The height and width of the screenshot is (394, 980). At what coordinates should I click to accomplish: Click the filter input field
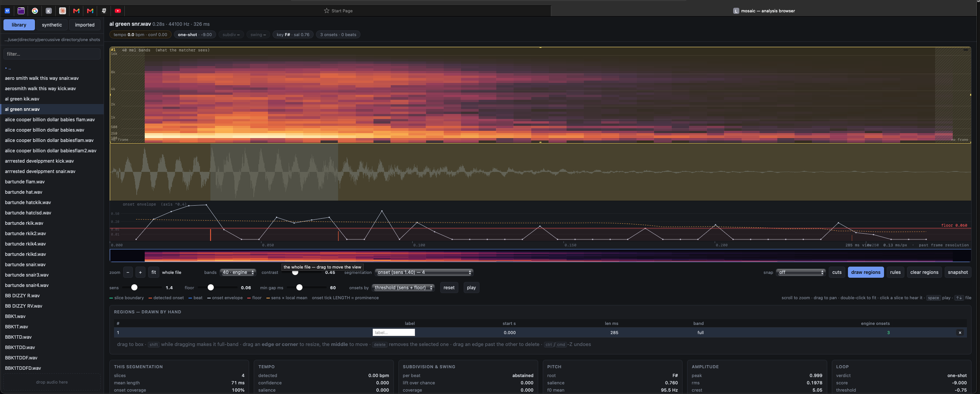52,54
